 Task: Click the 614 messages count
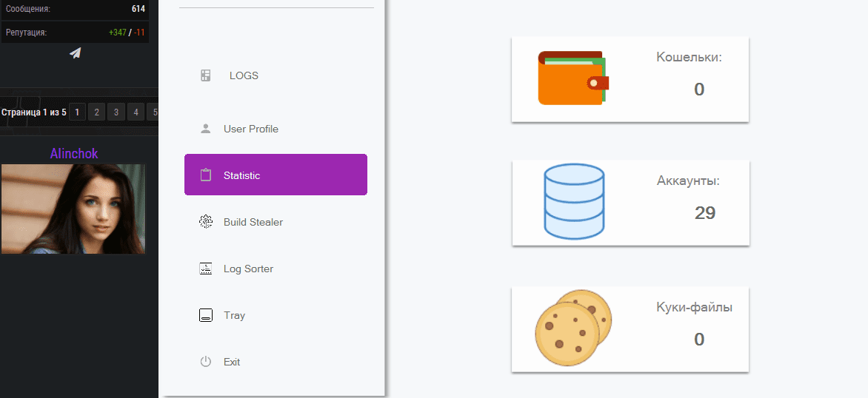point(138,9)
